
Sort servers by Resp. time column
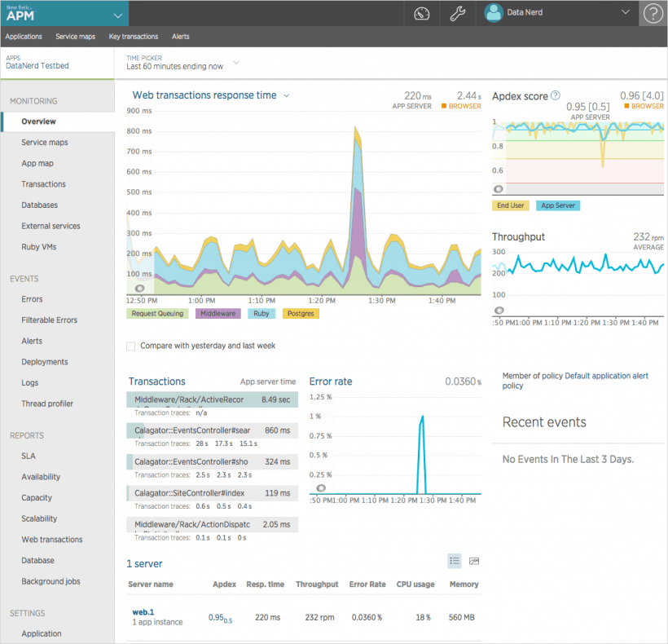tap(265, 584)
